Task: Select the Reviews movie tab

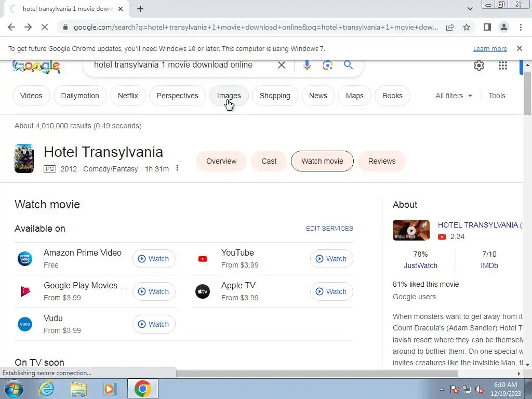Action: pos(382,161)
